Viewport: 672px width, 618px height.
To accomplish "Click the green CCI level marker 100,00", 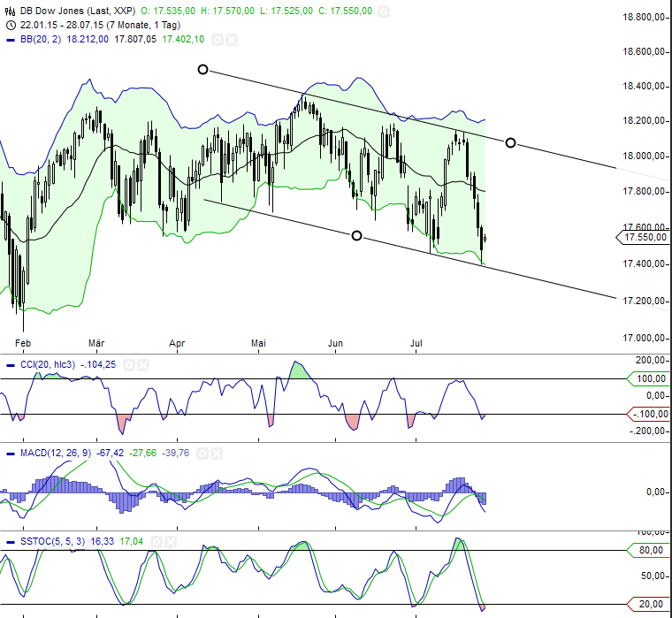I will [649, 379].
